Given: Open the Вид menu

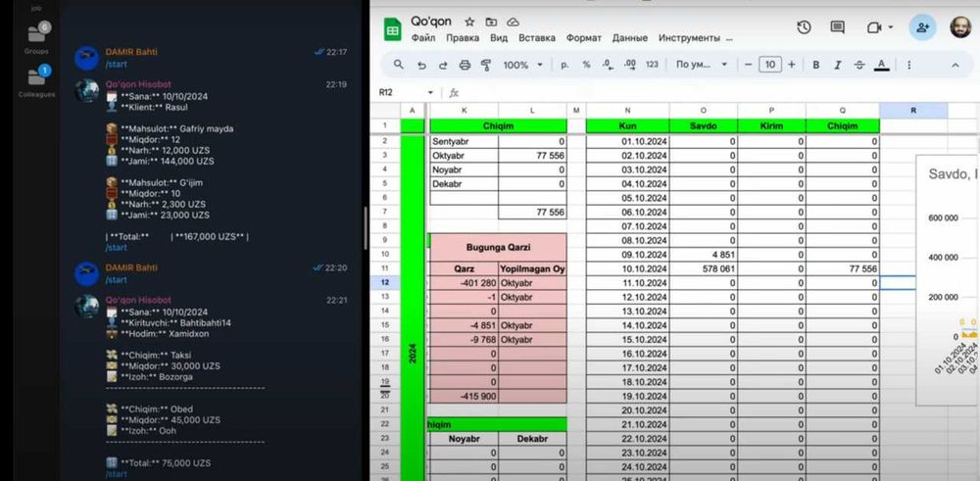Looking at the screenshot, I should coord(499,38).
